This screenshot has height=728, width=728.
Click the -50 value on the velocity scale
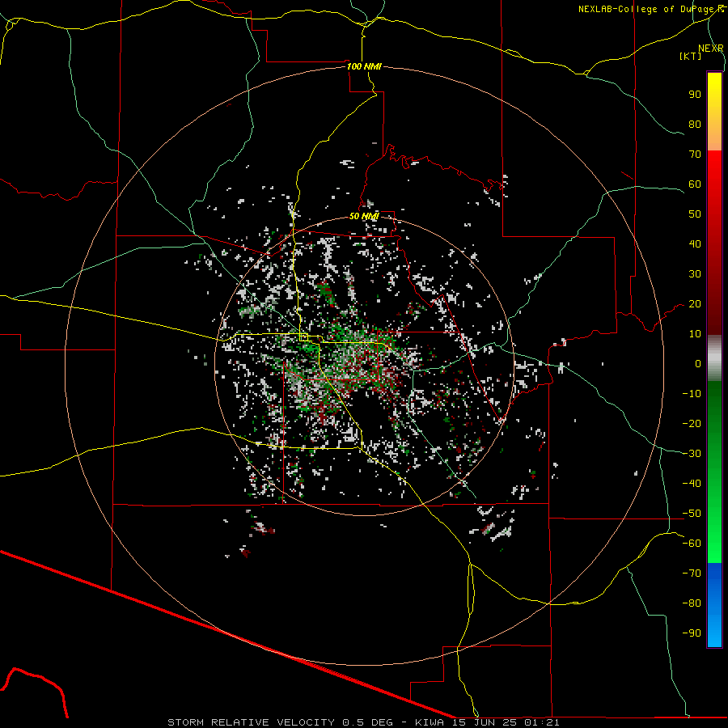point(692,514)
